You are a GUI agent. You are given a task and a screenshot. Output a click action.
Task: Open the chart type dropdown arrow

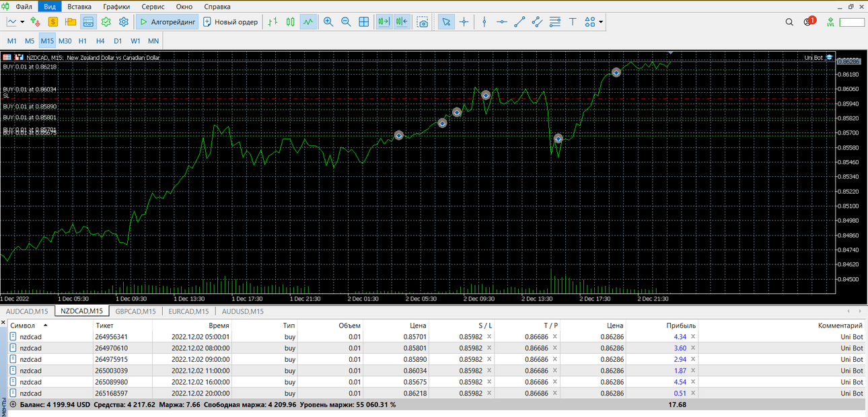[22, 22]
